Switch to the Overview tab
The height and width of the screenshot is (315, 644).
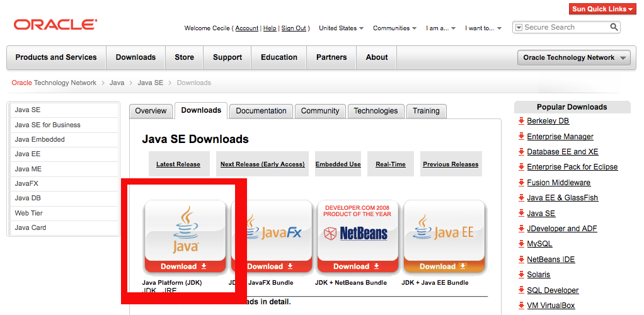[151, 111]
